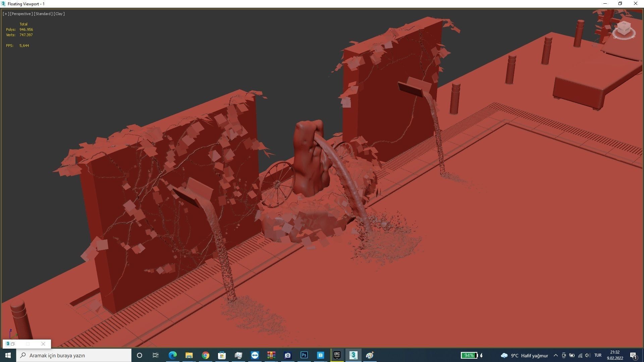Click the 3ds Max taskbar icon
Image resolution: width=644 pixels, height=362 pixels.
click(353, 355)
